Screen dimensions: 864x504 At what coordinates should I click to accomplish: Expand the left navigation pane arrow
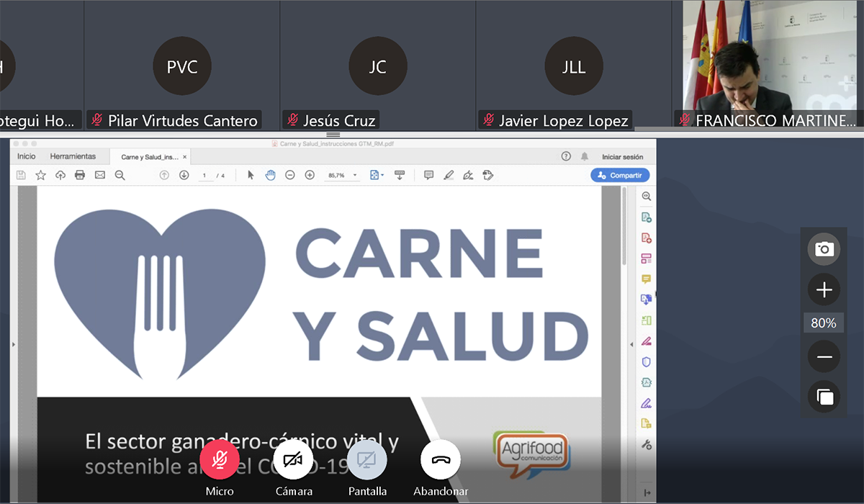(13, 345)
